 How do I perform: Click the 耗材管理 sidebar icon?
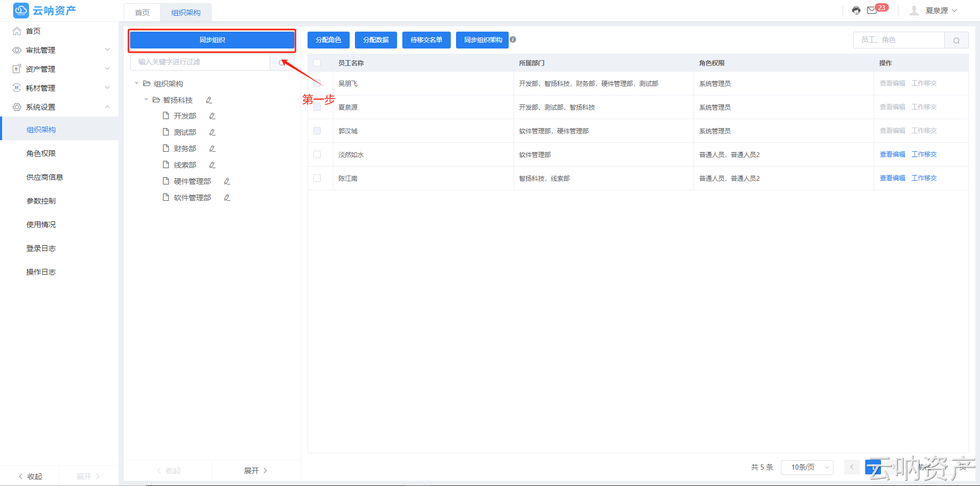pyautogui.click(x=17, y=88)
